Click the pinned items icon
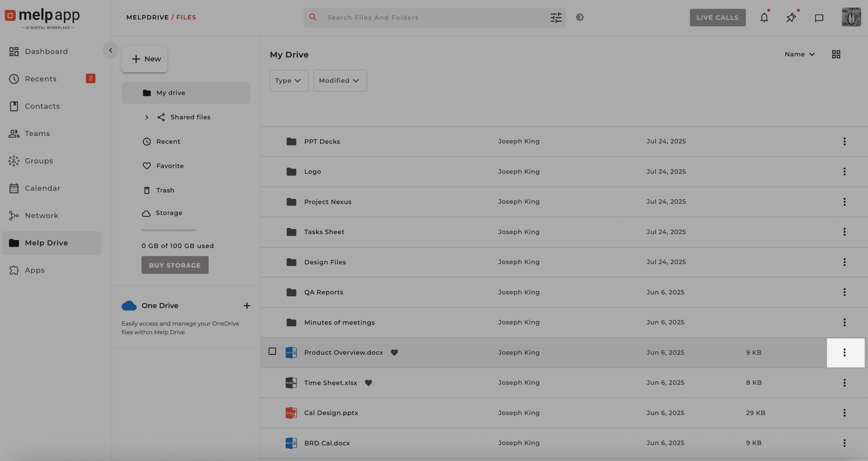This screenshot has width=868, height=461. point(791,18)
